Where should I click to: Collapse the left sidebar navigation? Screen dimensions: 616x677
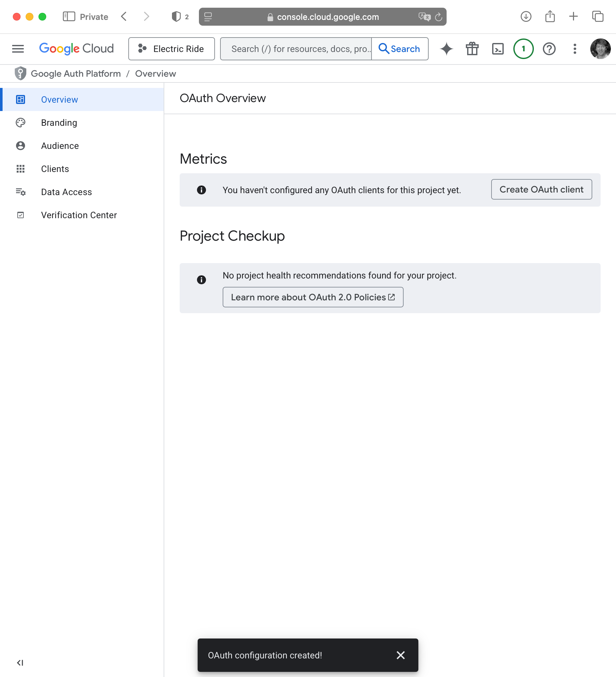(x=20, y=663)
